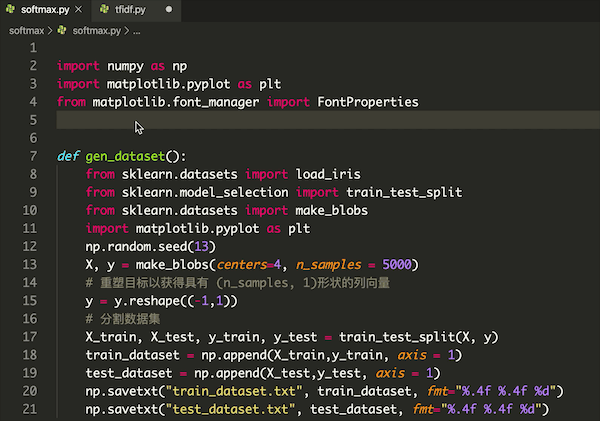Click line number 21 in the gutter
Viewport: 600px width, 421px height.
(x=30, y=410)
